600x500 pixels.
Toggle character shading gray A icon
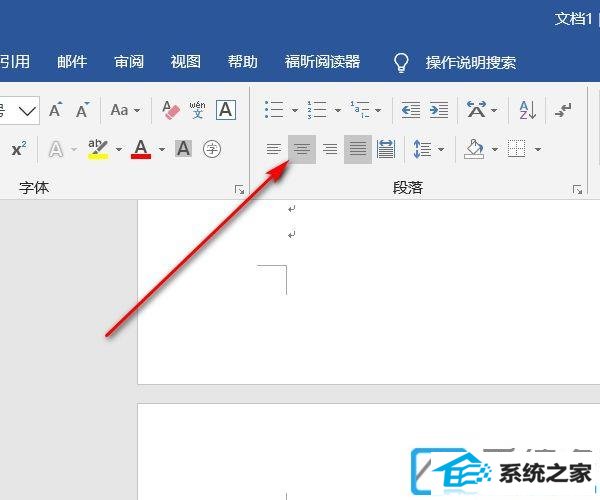point(183,149)
